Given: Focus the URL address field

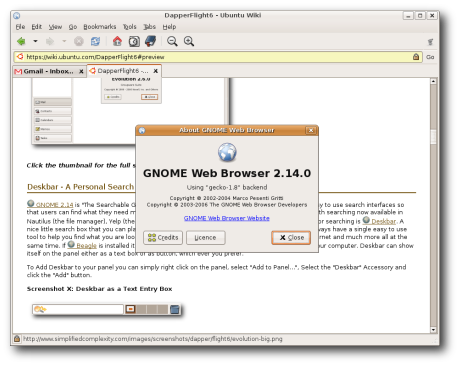Looking at the screenshot, I should point(218,57).
